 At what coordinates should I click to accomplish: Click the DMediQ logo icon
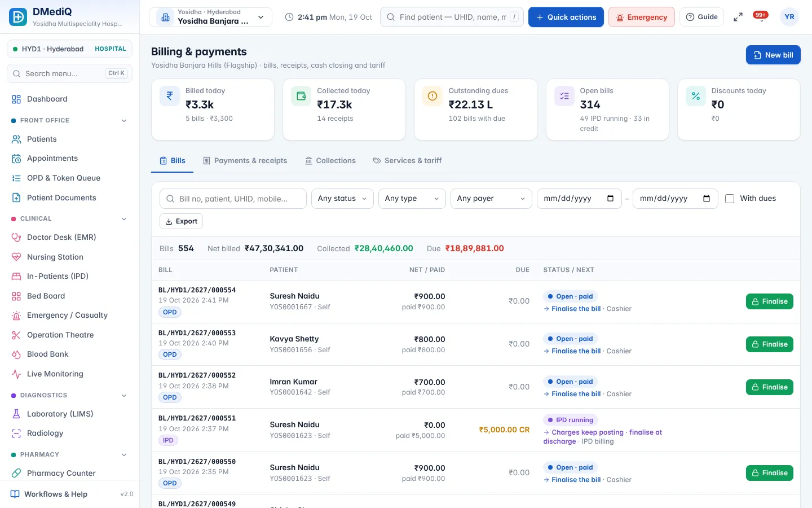click(x=18, y=17)
